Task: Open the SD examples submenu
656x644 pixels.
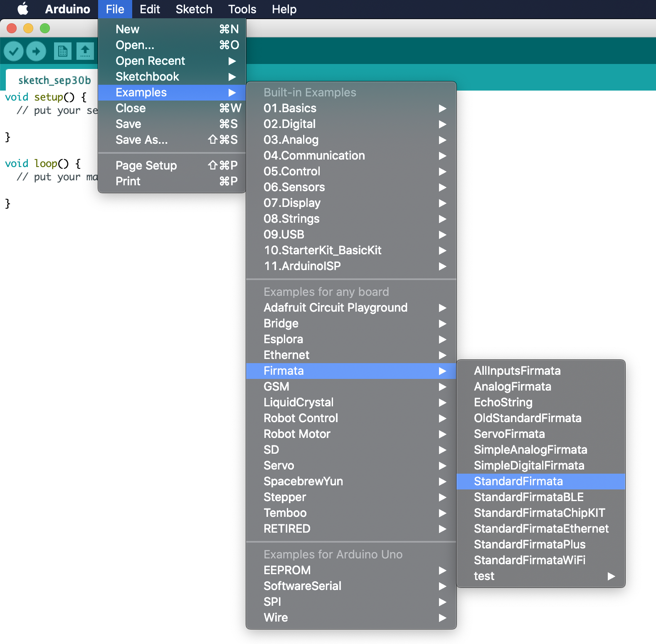Action: (351, 450)
